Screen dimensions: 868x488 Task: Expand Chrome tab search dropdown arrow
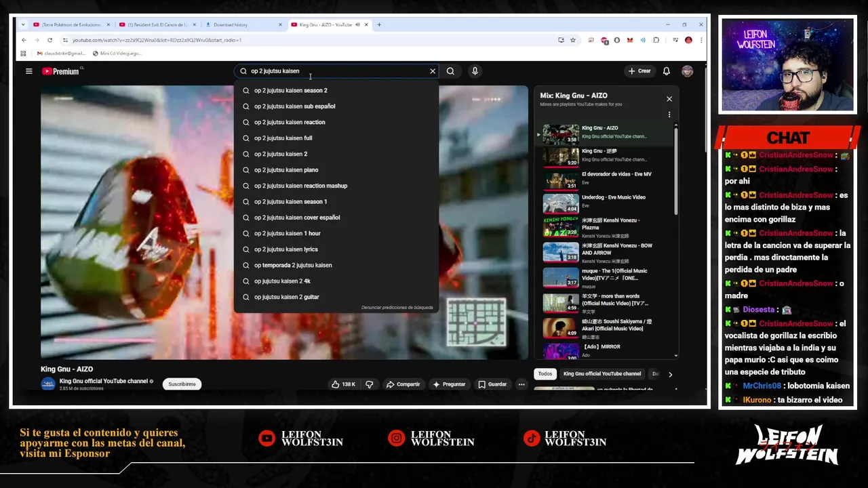coord(23,25)
